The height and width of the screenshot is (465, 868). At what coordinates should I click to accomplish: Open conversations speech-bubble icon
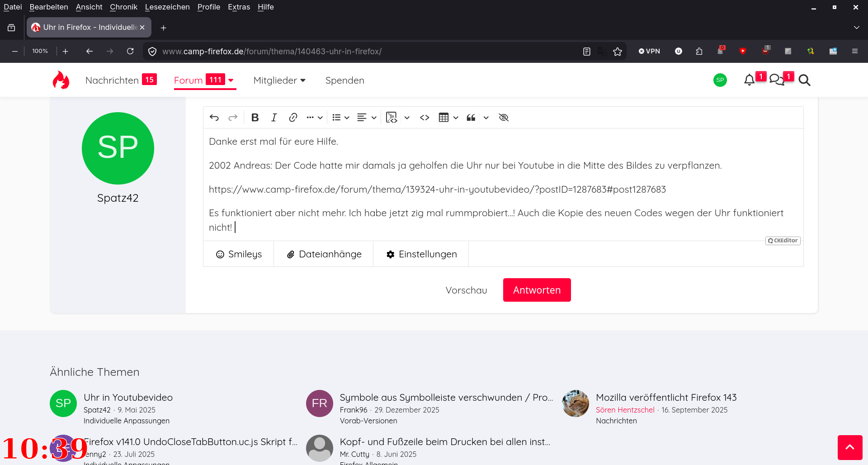click(x=777, y=80)
